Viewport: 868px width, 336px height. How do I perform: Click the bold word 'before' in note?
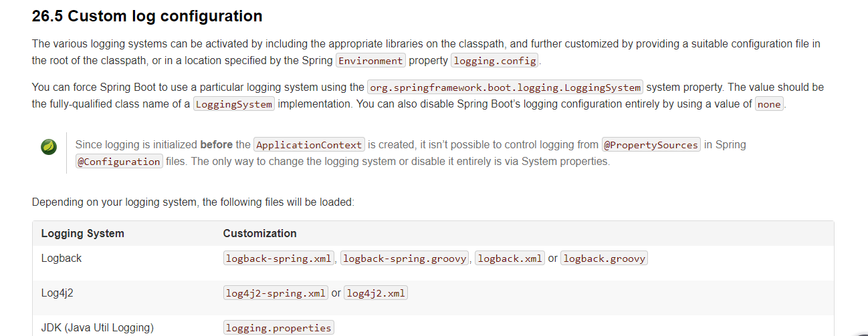(217, 144)
